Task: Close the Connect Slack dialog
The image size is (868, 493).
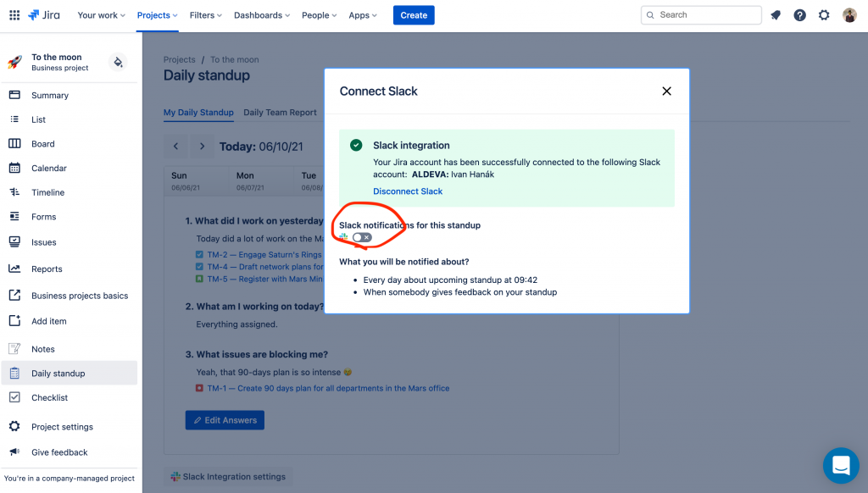Action: [x=666, y=91]
